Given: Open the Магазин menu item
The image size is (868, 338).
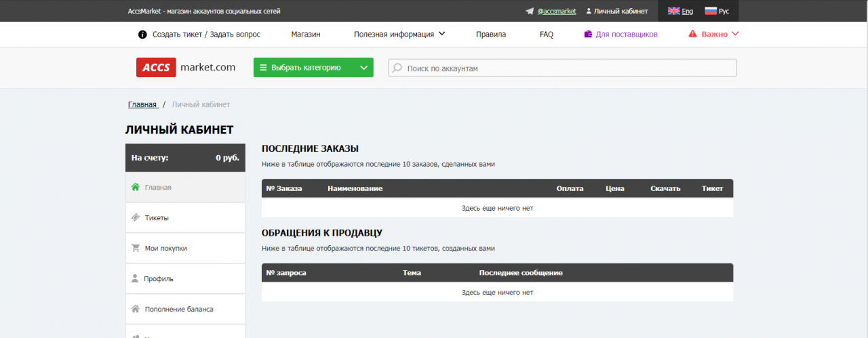Looking at the screenshot, I should point(306,35).
